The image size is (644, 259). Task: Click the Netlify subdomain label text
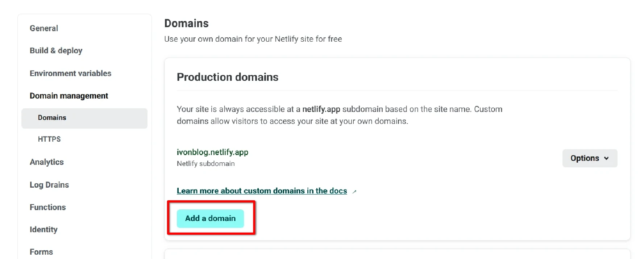(205, 164)
